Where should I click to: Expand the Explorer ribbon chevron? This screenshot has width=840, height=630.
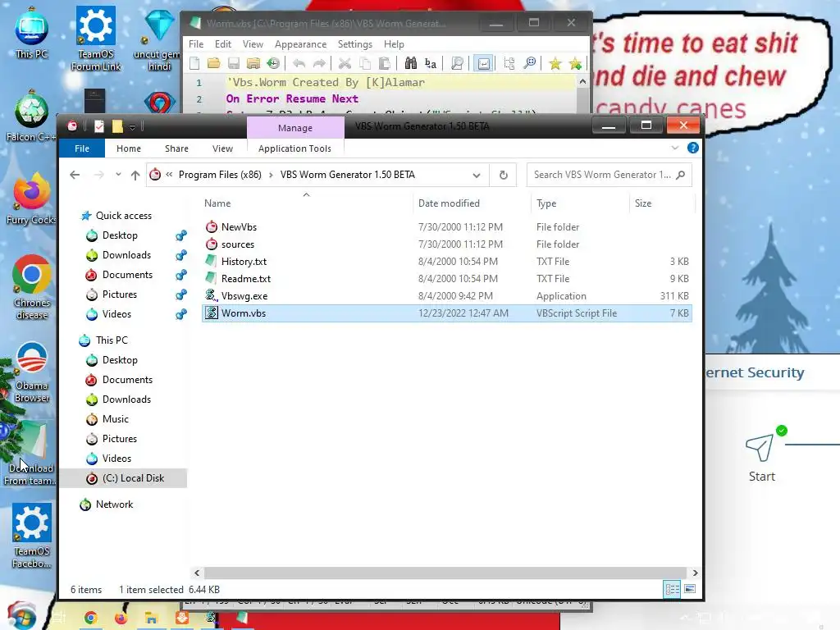pyautogui.click(x=675, y=148)
